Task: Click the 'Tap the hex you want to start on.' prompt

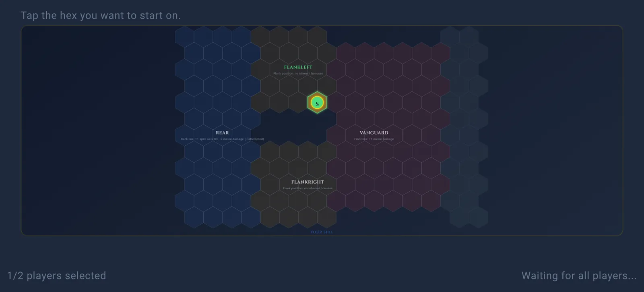Action: pos(101,15)
